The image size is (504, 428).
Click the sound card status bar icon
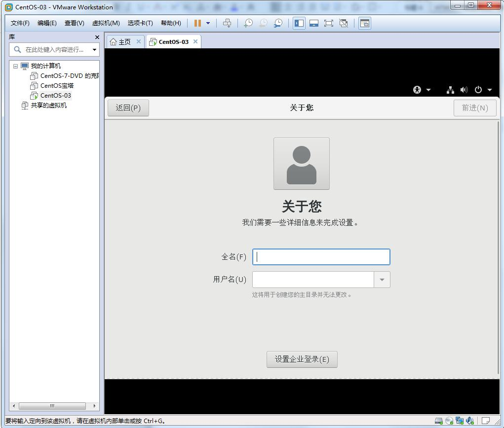click(470, 421)
